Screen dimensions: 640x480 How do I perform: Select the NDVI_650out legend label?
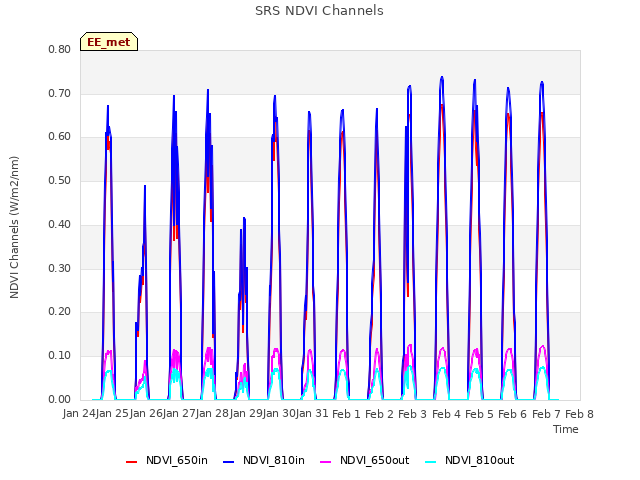tap(375, 460)
